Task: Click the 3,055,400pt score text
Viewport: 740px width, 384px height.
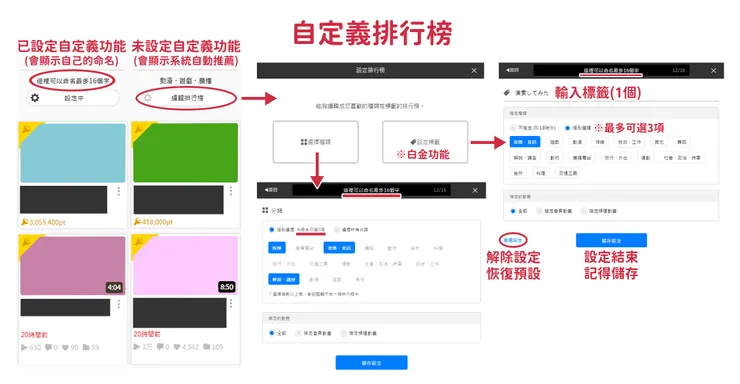Action: (x=47, y=222)
